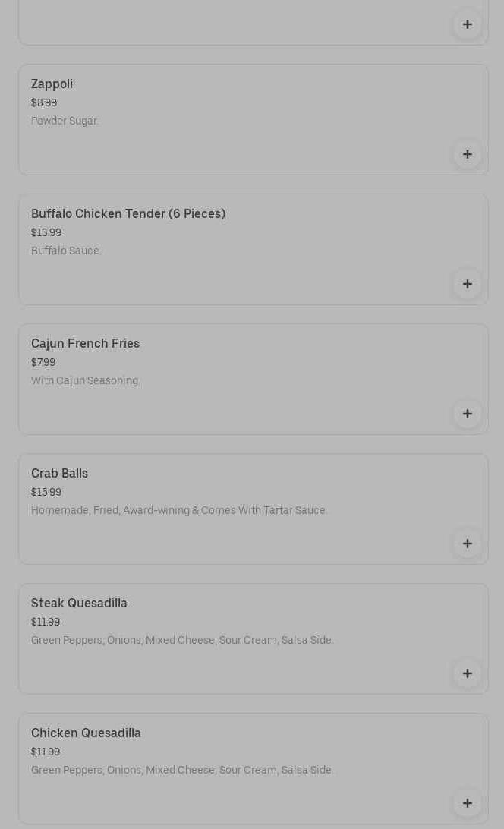The height and width of the screenshot is (829, 504).
Task: Open the Zappoli item title
Action: 52,84
